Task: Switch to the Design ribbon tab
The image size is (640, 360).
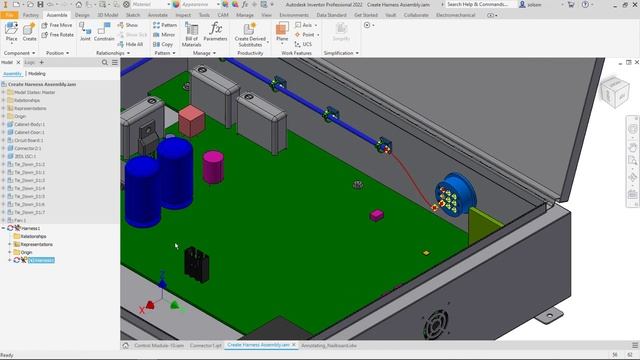Action: [x=82, y=15]
